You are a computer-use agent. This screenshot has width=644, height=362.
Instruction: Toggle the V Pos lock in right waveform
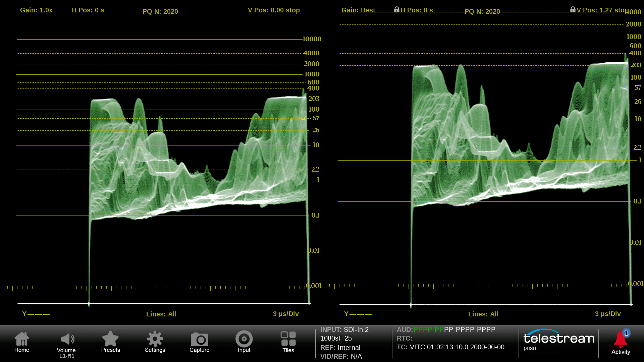click(573, 10)
